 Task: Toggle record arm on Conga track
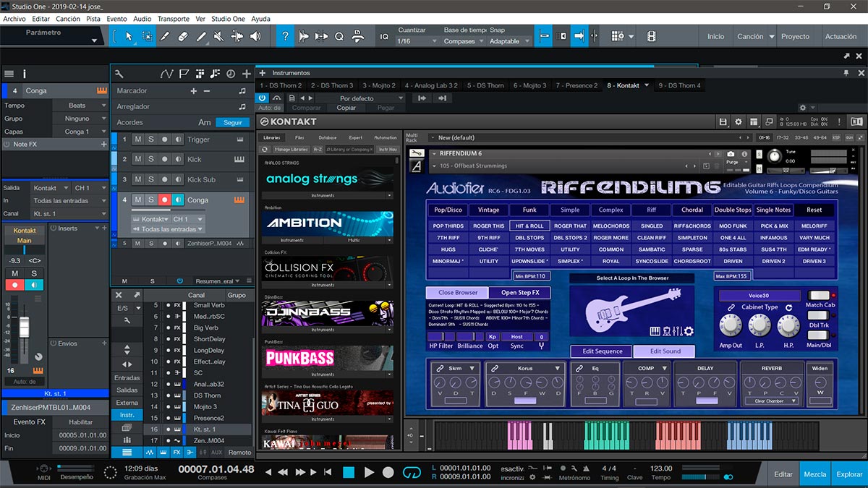[165, 200]
